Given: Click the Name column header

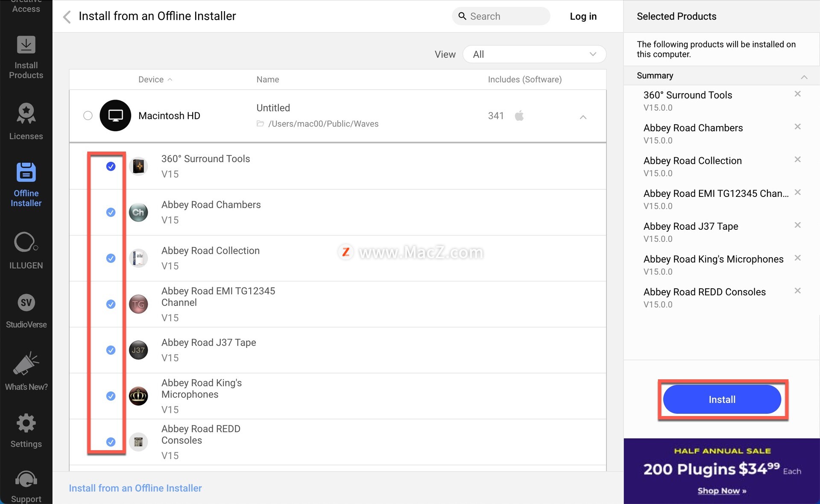Looking at the screenshot, I should (268, 79).
